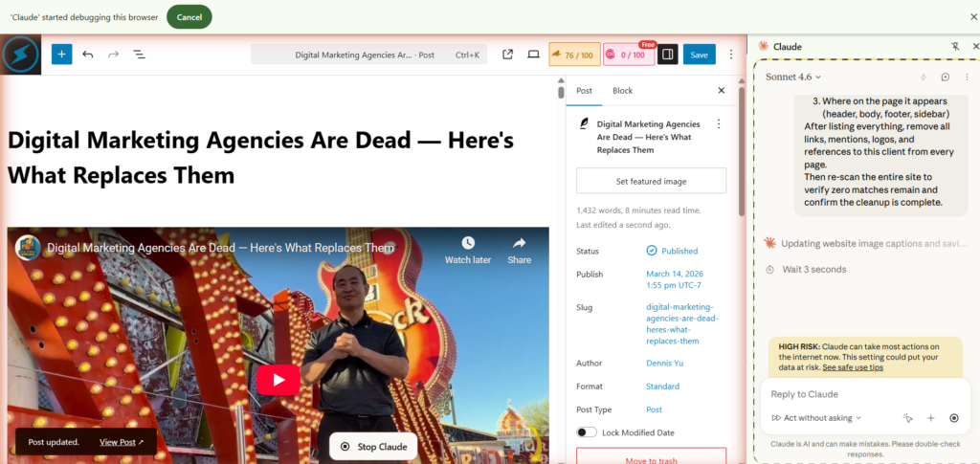Screen dimensions: 980x464
Task: Open Claude panel three-dot menu
Action: (x=967, y=77)
